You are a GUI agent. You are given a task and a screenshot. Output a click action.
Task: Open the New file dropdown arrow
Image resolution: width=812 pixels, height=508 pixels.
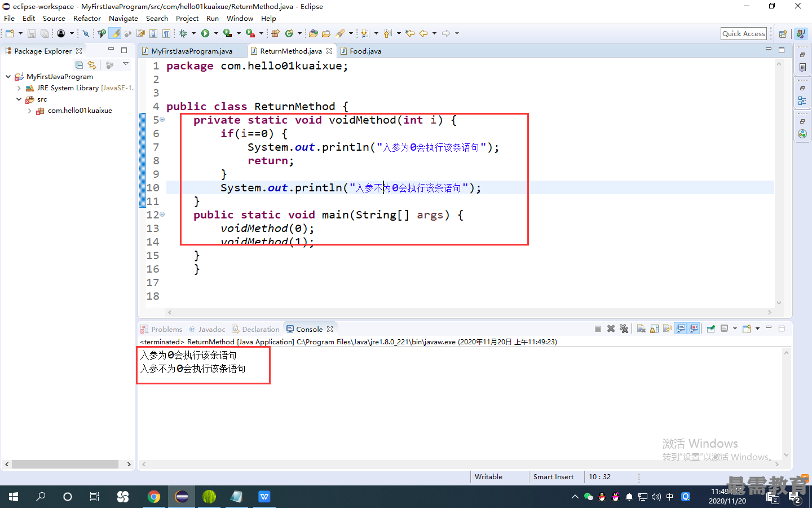[20, 33]
